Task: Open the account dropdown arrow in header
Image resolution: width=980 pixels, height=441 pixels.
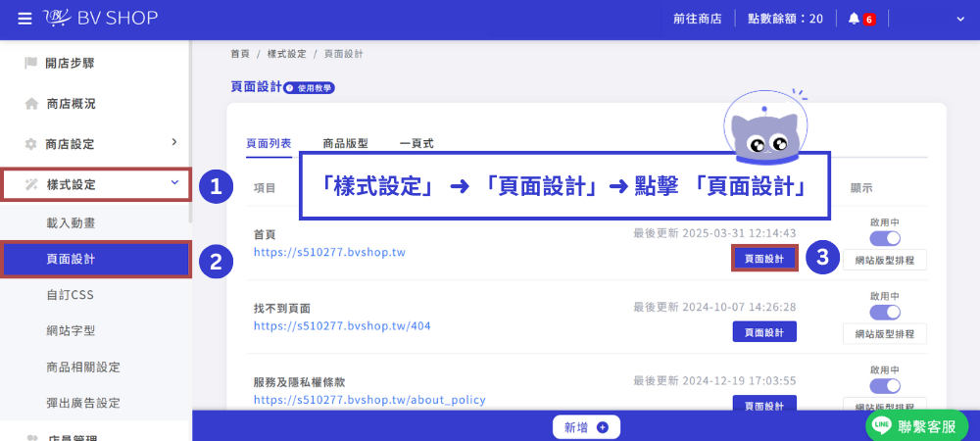Action: [960, 20]
